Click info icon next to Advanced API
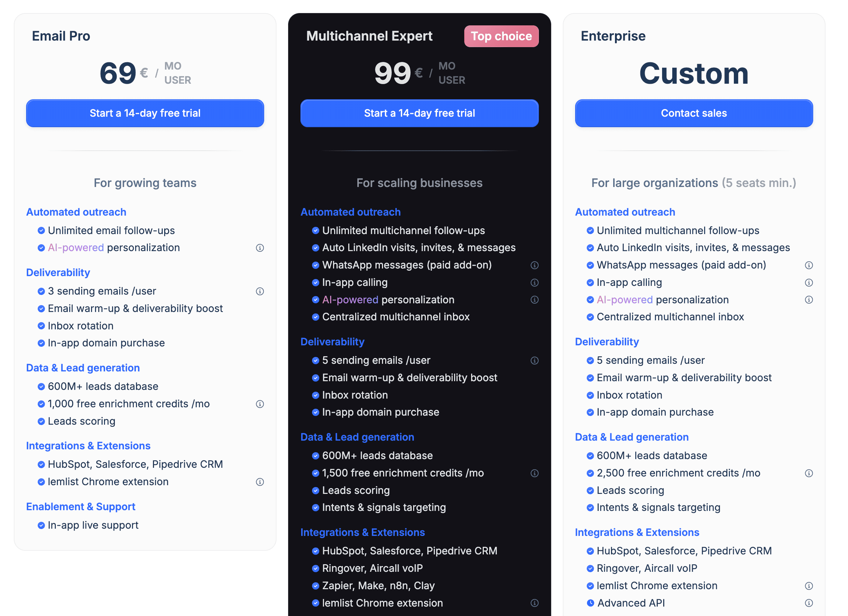The image size is (848, 616). [x=809, y=603]
